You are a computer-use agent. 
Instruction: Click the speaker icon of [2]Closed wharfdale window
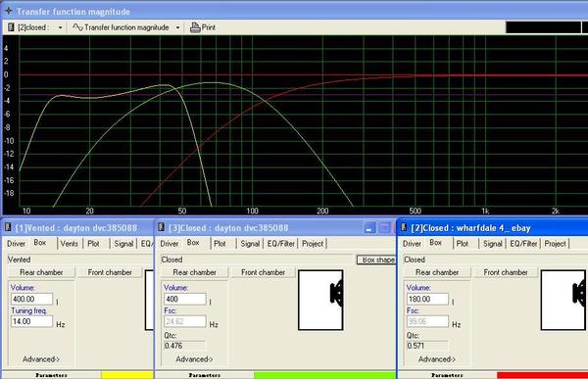(x=404, y=227)
